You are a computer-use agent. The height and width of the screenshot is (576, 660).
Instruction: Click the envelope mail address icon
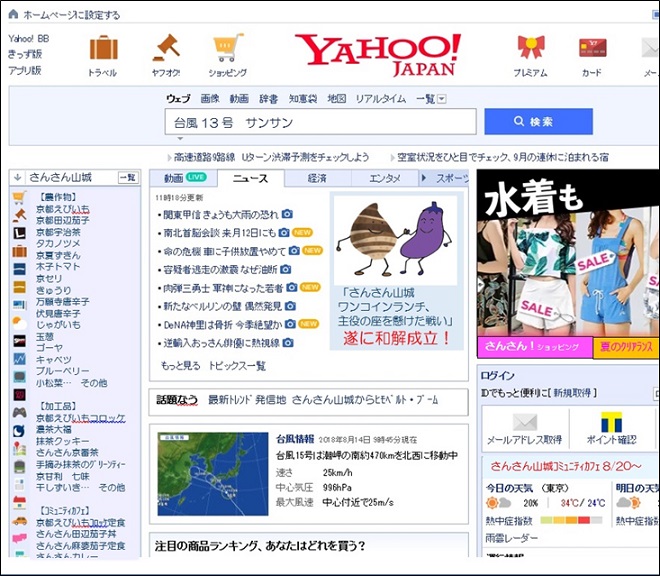(x=525, y=422)
